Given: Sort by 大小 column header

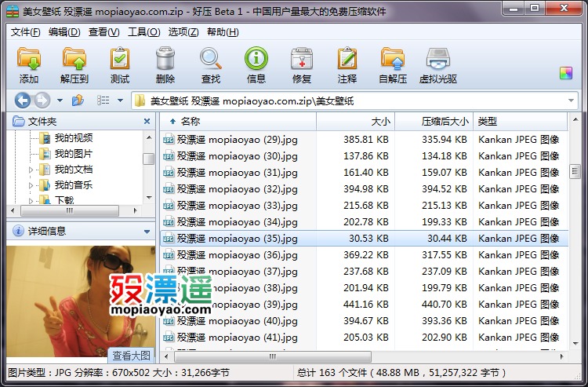Looking at the screenshot, I should pyautogui.click(x=355, y=121).
